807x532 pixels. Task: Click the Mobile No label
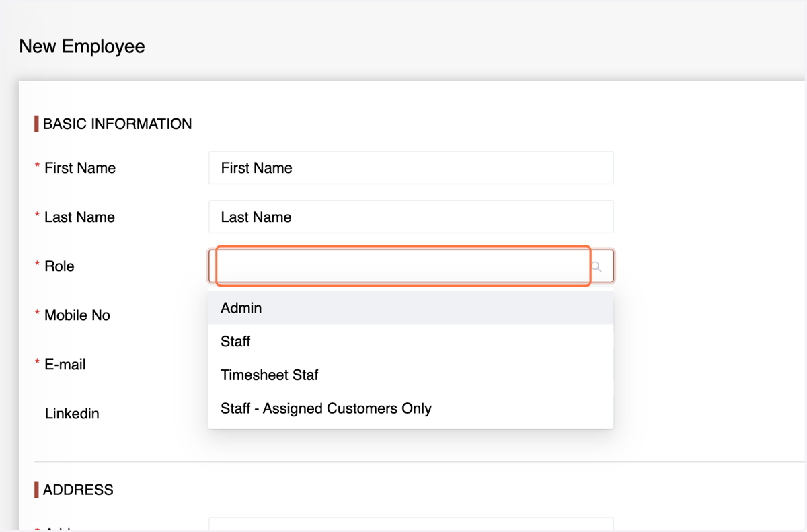77,315
